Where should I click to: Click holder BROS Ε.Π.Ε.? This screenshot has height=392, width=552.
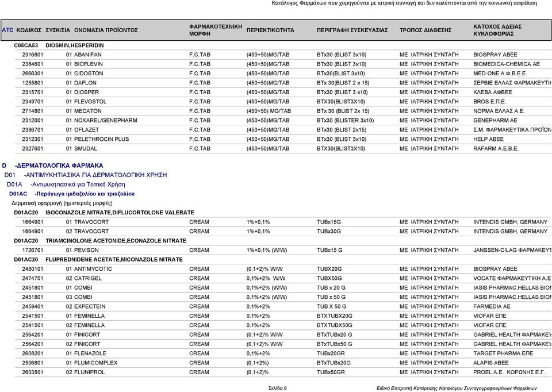(490, 102)
